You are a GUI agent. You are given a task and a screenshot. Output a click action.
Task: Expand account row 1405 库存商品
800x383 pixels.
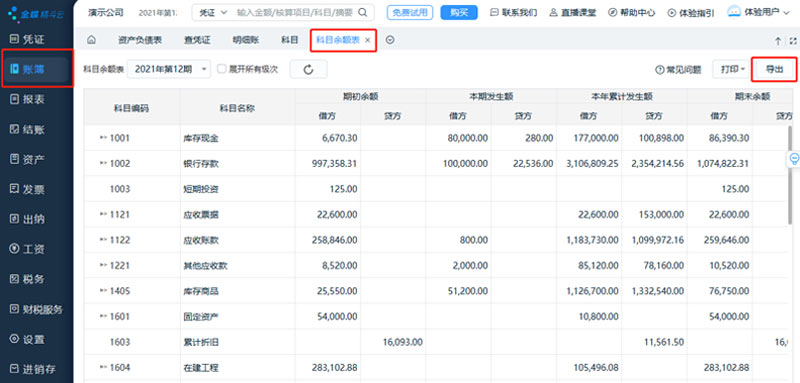(104, 291)
